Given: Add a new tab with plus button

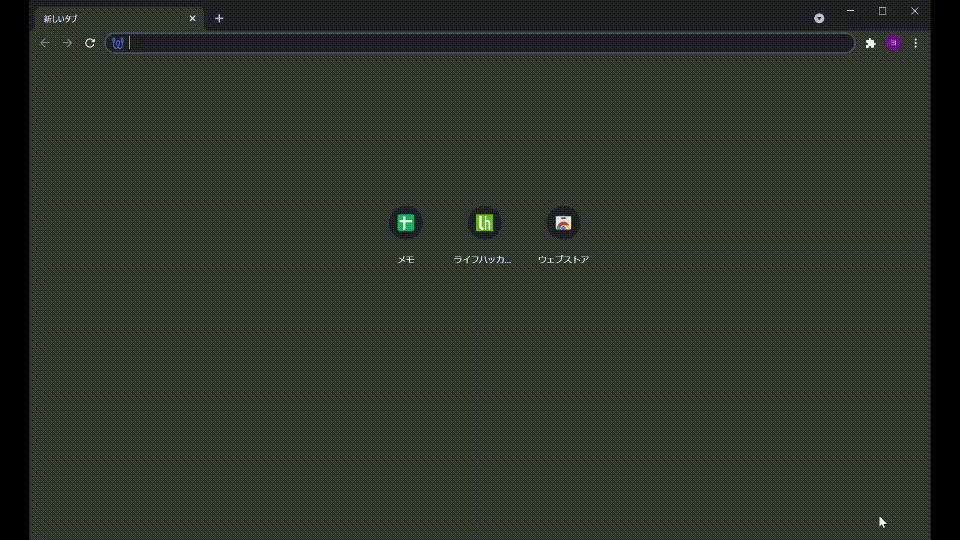Looking at the screenshot, I should (219, 18).
